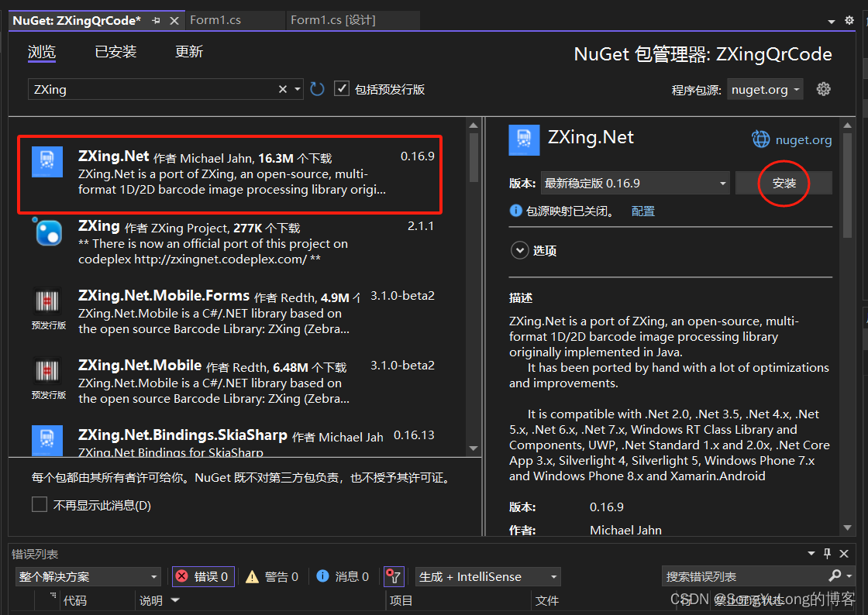Screen dimensions: 868x615
Task: Click the File column header
Action: point(547,600)
